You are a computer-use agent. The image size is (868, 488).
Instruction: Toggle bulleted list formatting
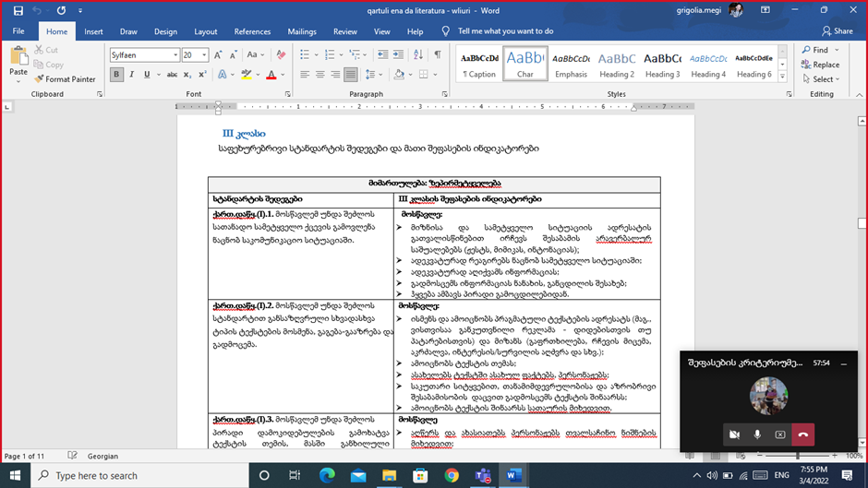click(x=305, y=54)
